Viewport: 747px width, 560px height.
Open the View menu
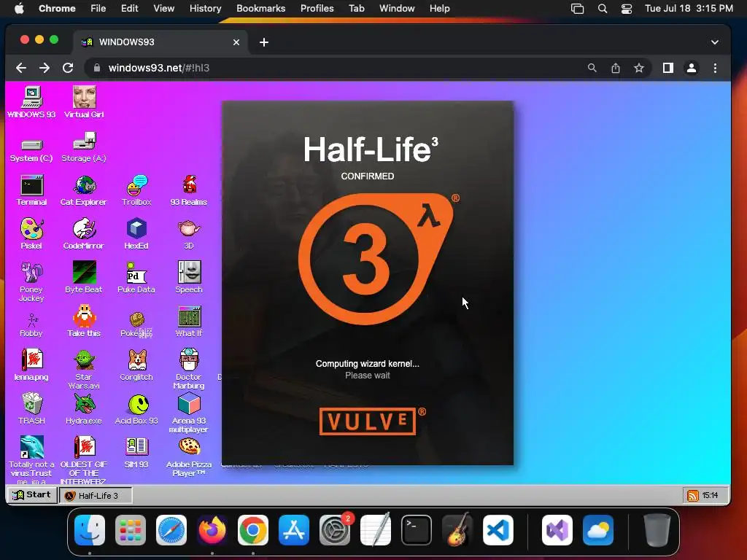pyautogui.click(x=163, y=8)
